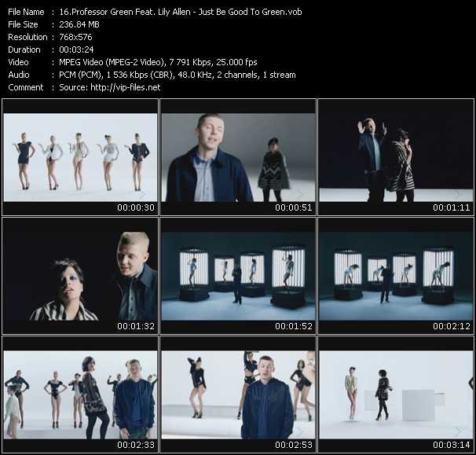Click the Audio label

[x=19, y=75]
